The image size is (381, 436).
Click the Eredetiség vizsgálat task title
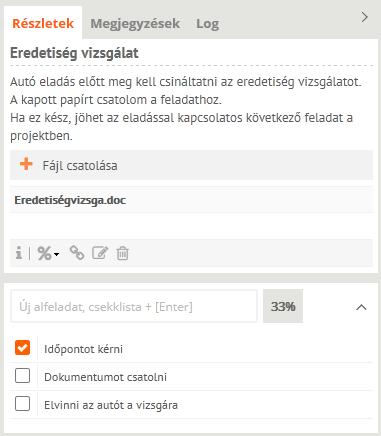(74, 53)
